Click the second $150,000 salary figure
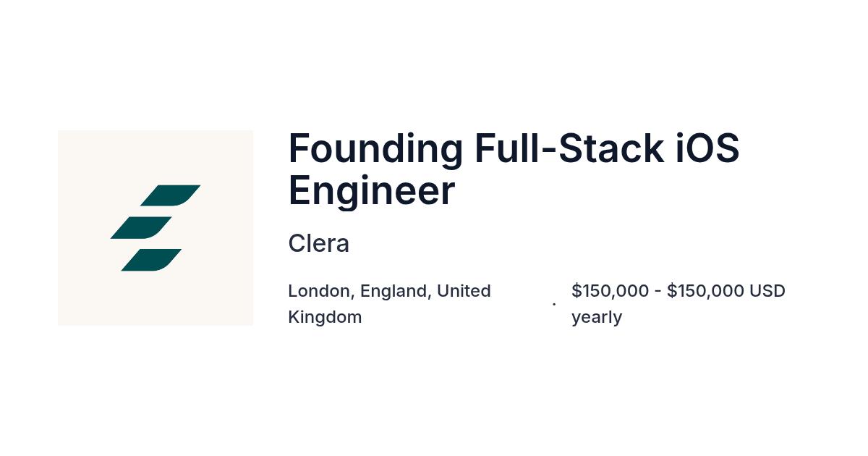The image size is (868, 456). click(x=705, y=291)
